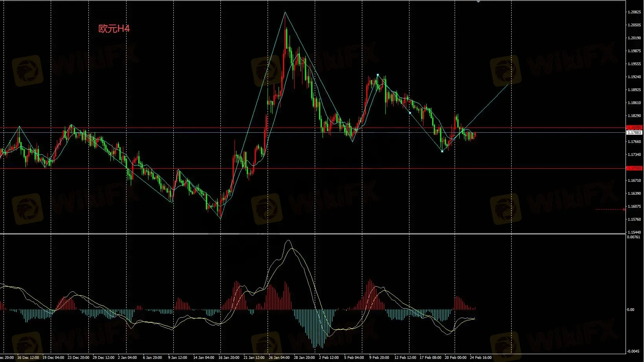Click the 1.17660 price axis label
This screenshot has height=362, width=644.
634,142
